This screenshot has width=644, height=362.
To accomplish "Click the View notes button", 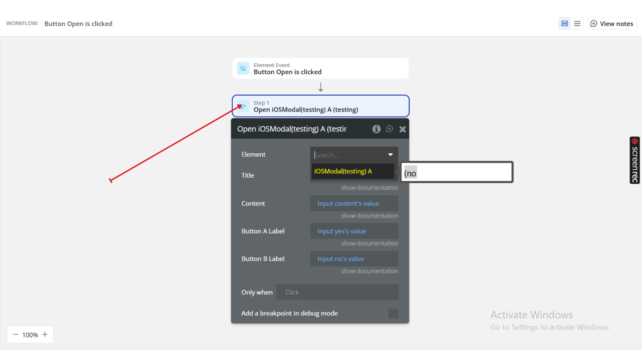I will tap(612, 23).
